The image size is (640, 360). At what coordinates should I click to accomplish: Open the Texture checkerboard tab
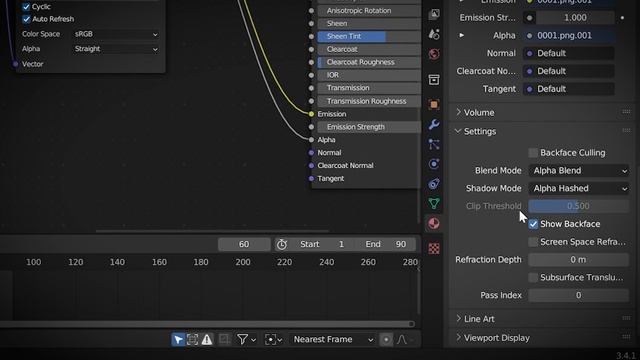[434, 248]
